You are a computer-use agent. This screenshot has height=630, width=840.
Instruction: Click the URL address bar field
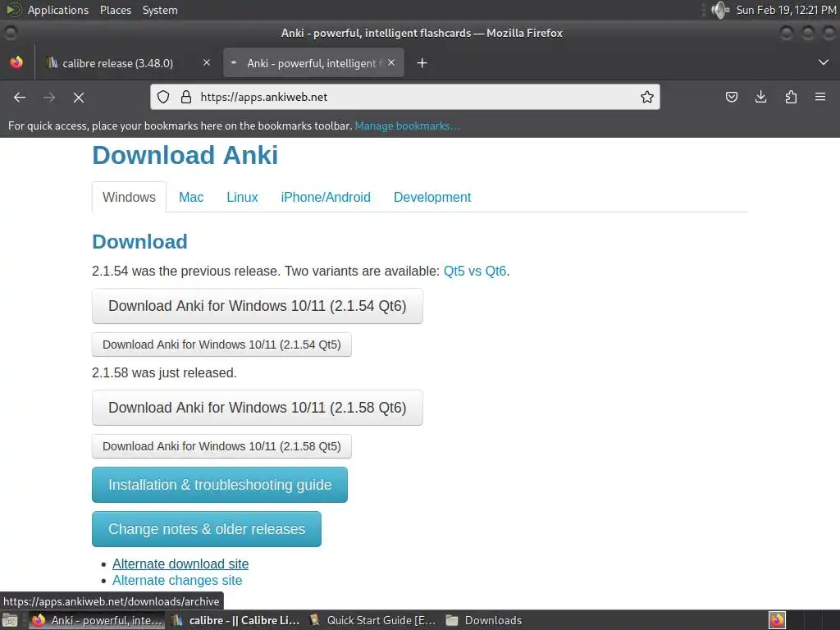point(405,97)
